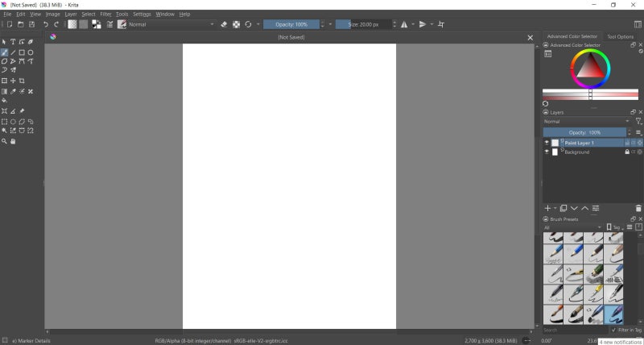Select the Crop tool in toolbox
644x345 pixels.
click(x=22, y=81)
